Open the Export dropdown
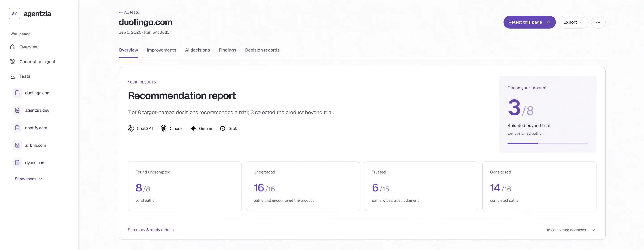This screenshot has height=250, width=644. 573,22
